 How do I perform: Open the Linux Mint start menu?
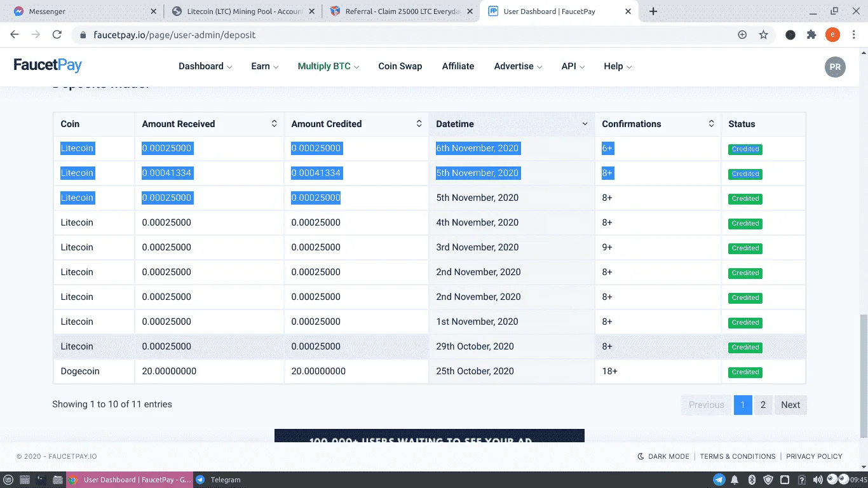coord(8,480)
